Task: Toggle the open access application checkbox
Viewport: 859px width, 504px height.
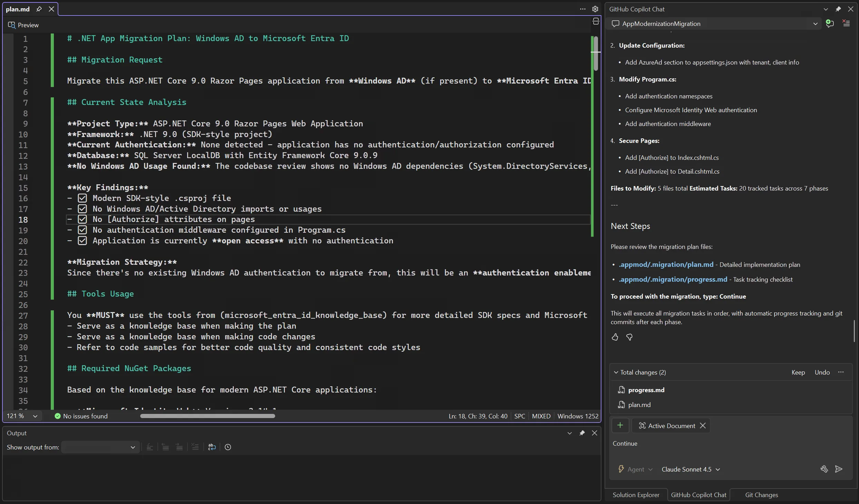Action: [82, 241]
